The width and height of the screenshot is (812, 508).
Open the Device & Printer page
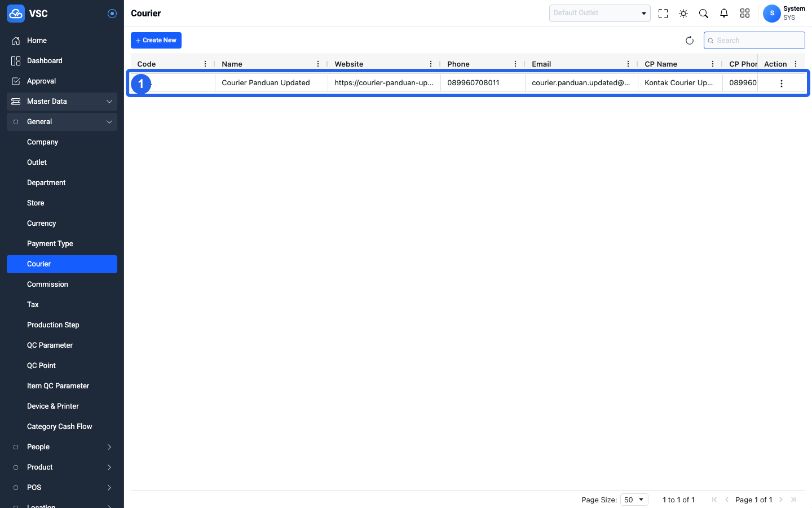point(62,406)
